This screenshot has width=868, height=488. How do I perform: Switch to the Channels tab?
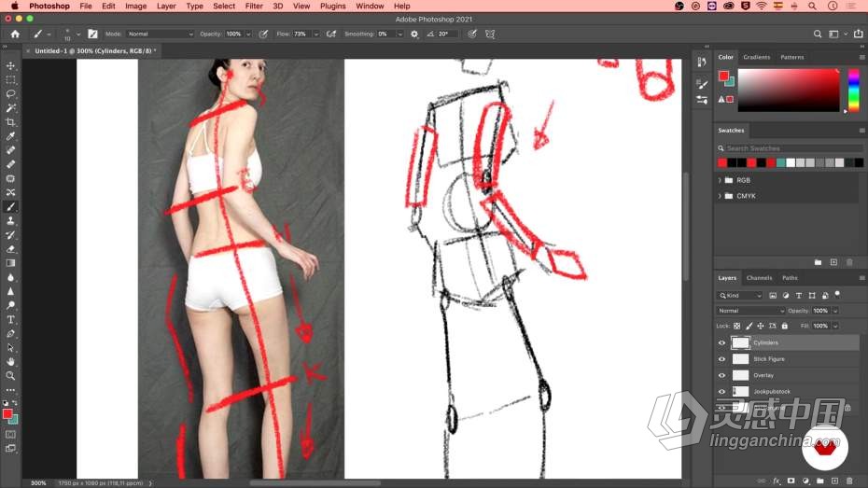[759, 278]
